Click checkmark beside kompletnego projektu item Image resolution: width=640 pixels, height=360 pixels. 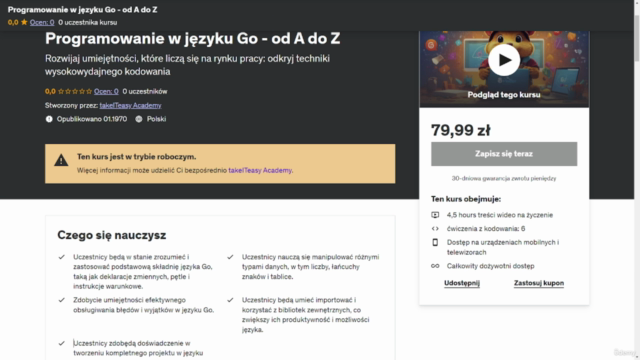[62, 343]
